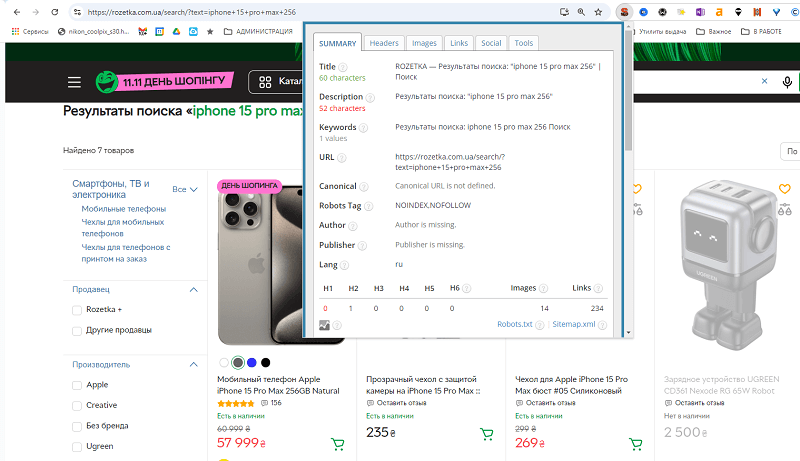Open the zoom magnifier icon in address bar

pos(581,12)
